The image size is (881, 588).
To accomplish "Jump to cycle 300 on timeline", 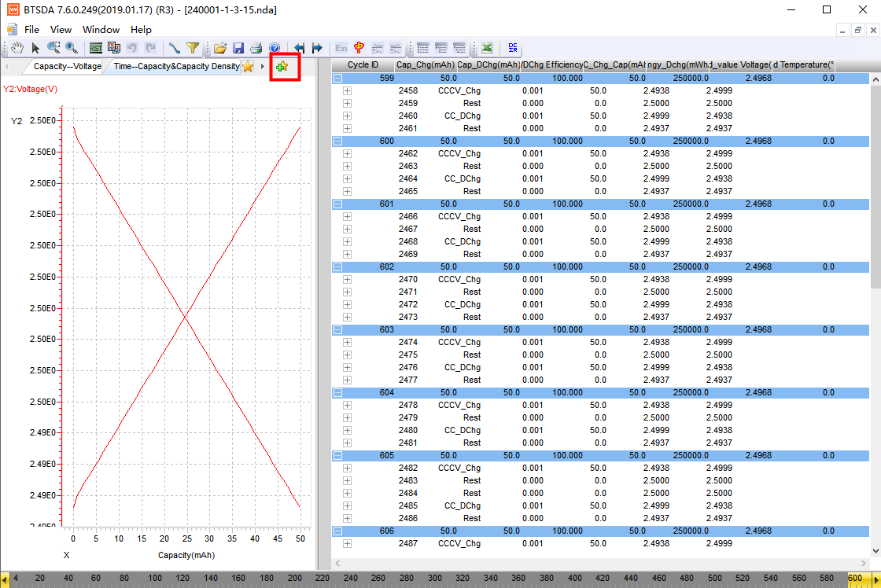I will coord(434,578).
